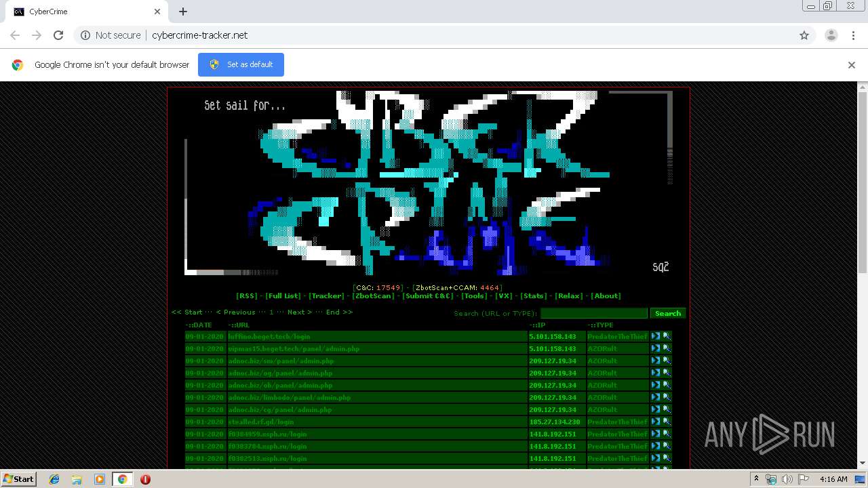Go to the 'Next >' page link

(300, 312)
